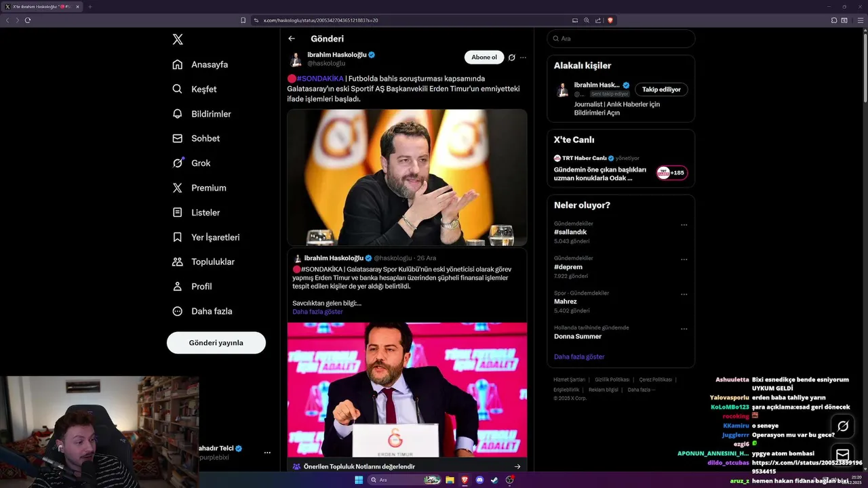The image size is (868, 488).
Task: Open File Explorer from taskbar
Action: click(450, 480)
